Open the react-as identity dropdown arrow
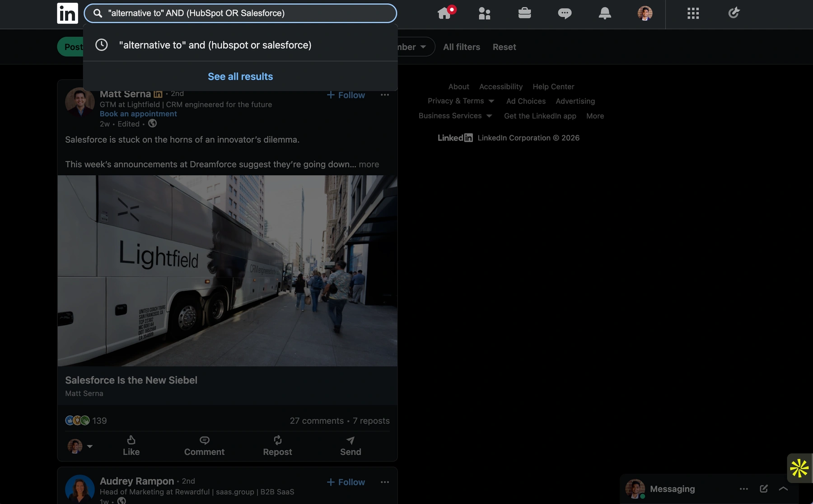Image resolution: width=813 pixels, height=504 pixels. [x=90, y=446]
